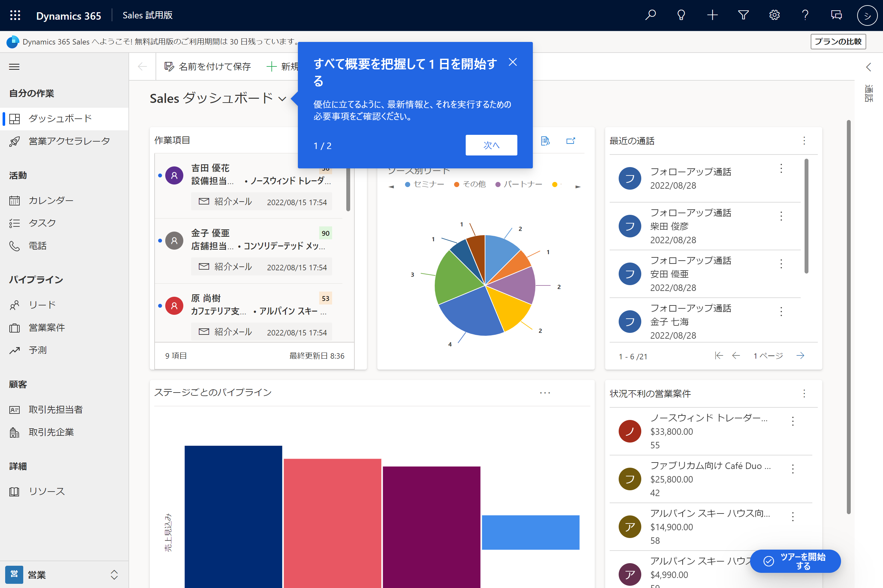This screenshot has width=883, height=588.
Task: Open 状況不利の営業案件 more options
Action: [x=804, y=394]
